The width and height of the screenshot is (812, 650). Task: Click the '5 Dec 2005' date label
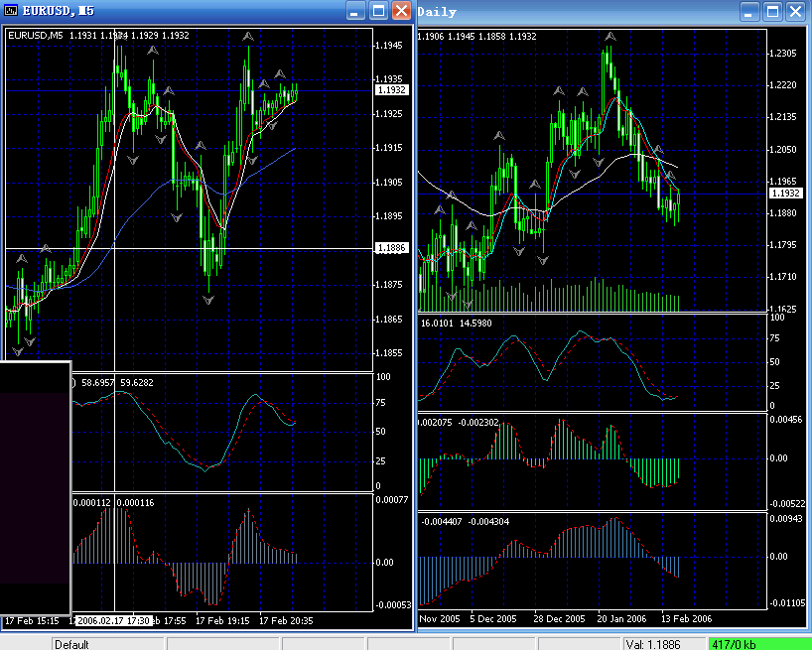[493, 618]
